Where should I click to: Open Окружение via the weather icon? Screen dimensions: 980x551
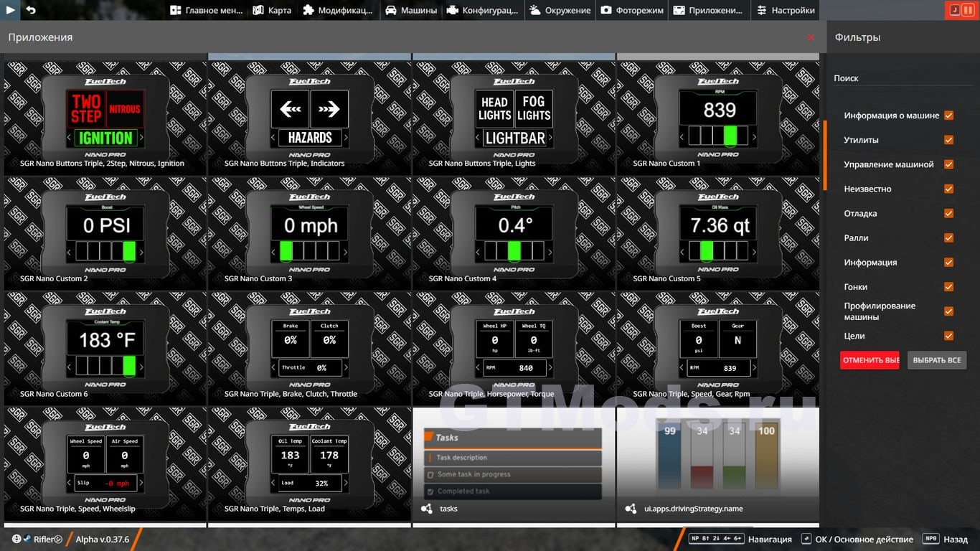tap(536, 10)
